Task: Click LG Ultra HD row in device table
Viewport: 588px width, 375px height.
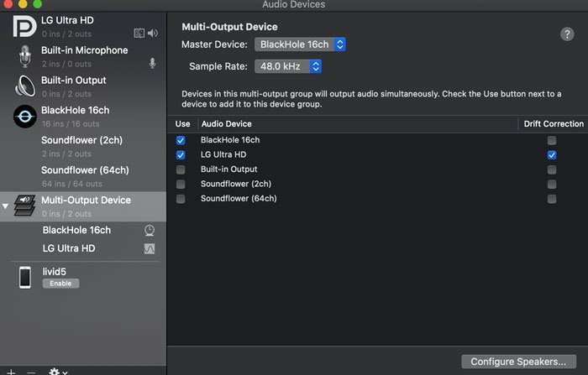Action: (377, 154)
